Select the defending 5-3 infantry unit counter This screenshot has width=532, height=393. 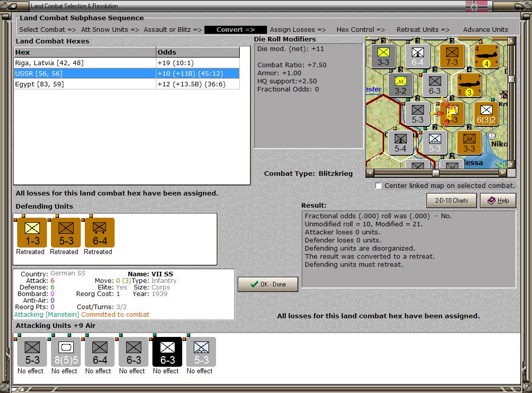tap(66, 233)
